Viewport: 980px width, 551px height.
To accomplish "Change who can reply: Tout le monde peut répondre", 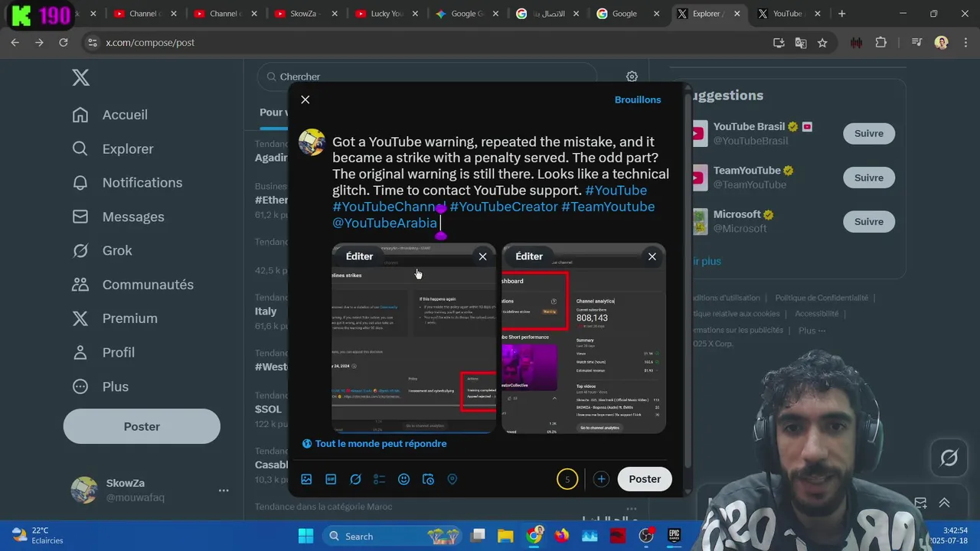I will click(374, 443).
